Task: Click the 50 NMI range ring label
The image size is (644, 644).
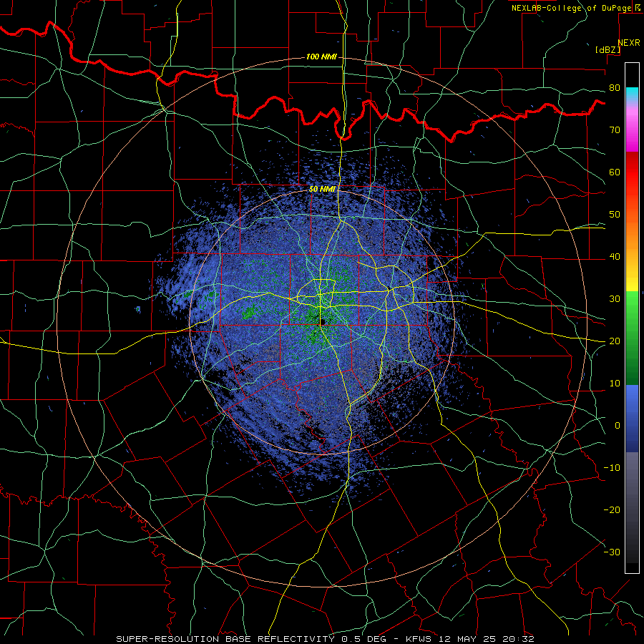Action: (x=322, y=190)
